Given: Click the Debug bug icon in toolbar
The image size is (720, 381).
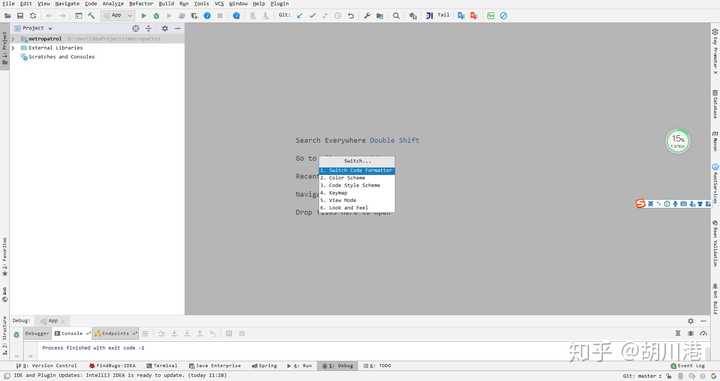Looking at the screenshot, I should point(156,16).
